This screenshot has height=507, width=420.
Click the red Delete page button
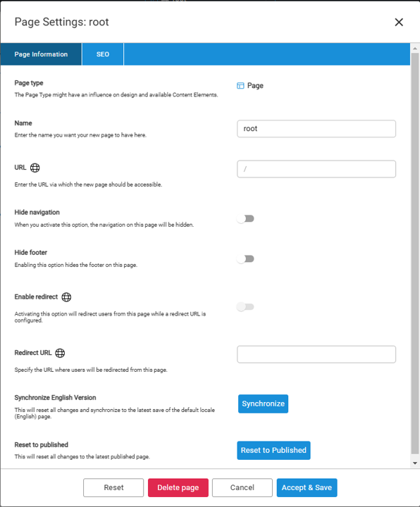(x=178, y=487)
